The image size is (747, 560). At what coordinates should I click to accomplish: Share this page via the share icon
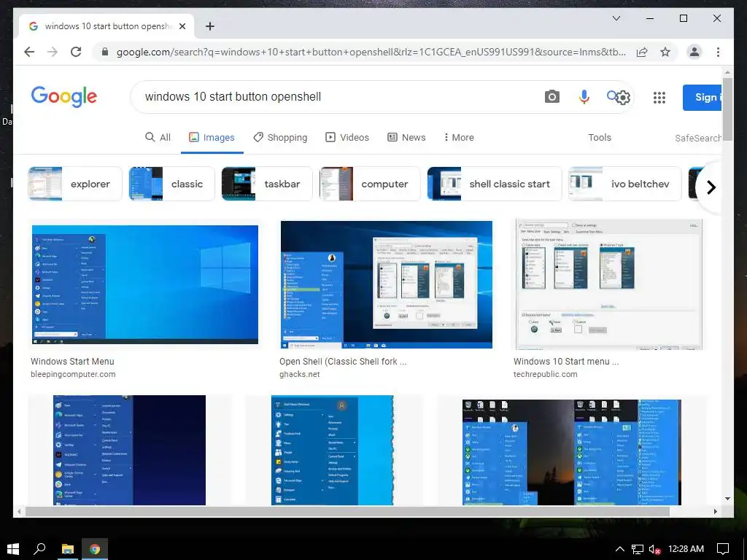642,52
